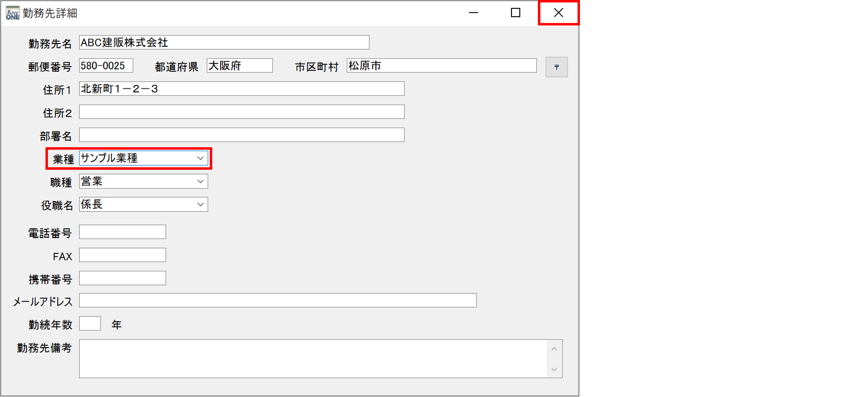This screenshot has height=397, width=868.
Task: Focus the FAX number field
Action: pyautogui.click(x=122, y=255)
